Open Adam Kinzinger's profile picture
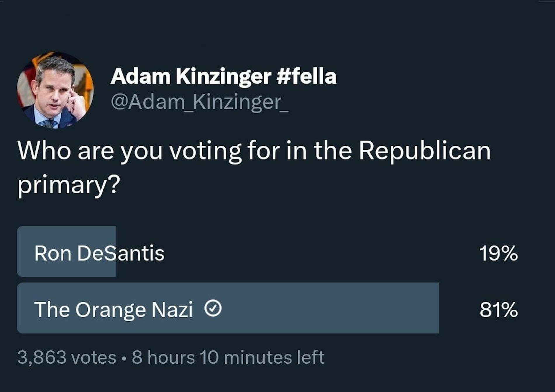The image size is (555, 392). [x=55, y=90]
